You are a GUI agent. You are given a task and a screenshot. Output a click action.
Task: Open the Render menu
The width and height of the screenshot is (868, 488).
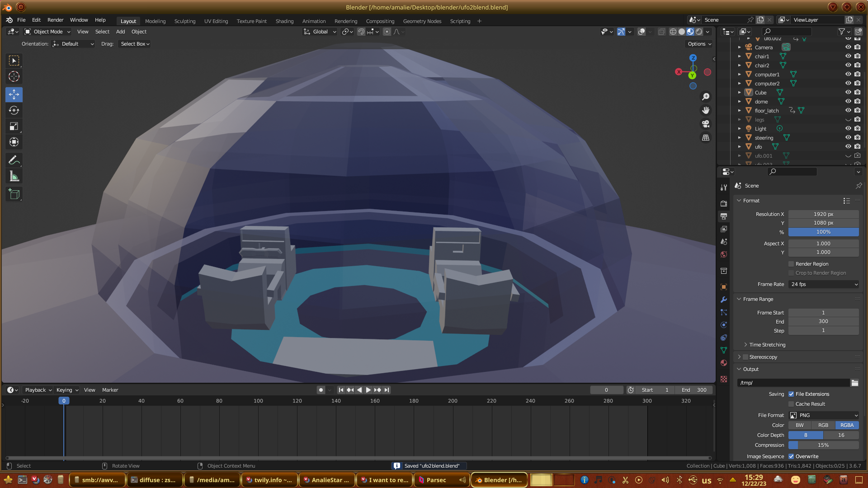[x=55, y=20]
